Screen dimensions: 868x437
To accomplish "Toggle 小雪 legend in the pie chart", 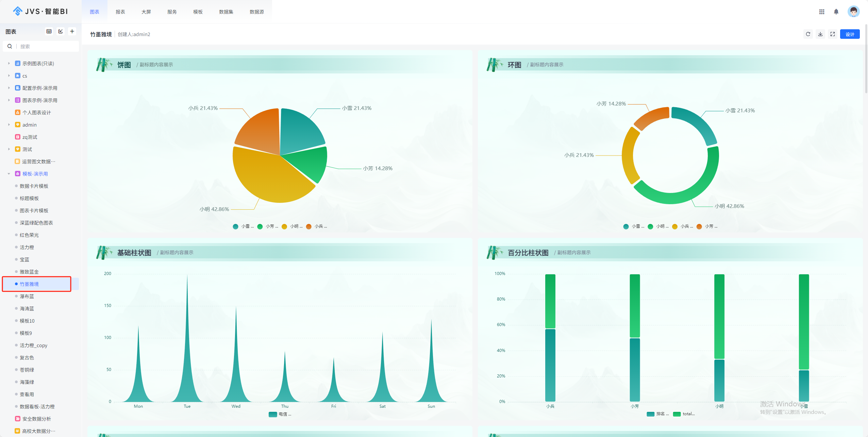I will click(x=243, y=226).
